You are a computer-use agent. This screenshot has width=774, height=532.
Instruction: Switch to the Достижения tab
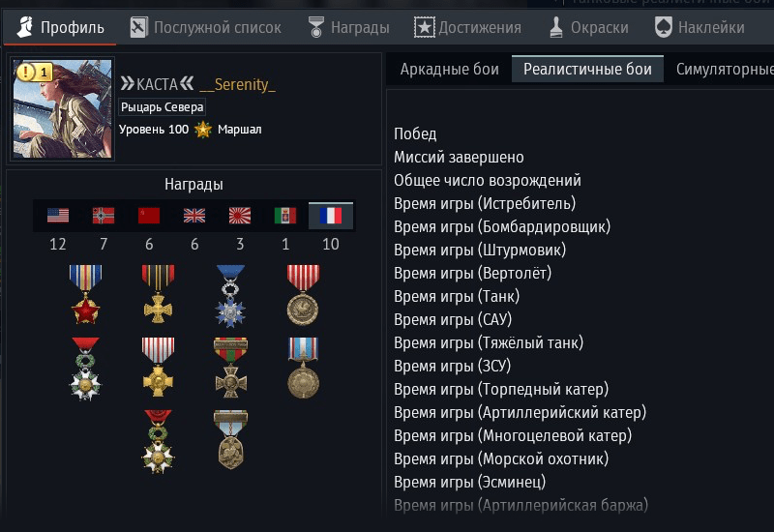[x=467, y=27]
